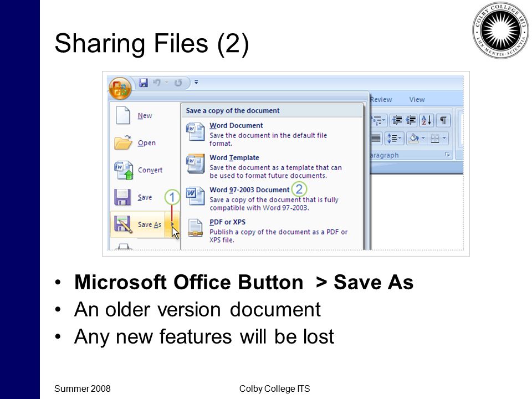
Task: Open the Line Spacing dropdown
Action: (394, 138)
